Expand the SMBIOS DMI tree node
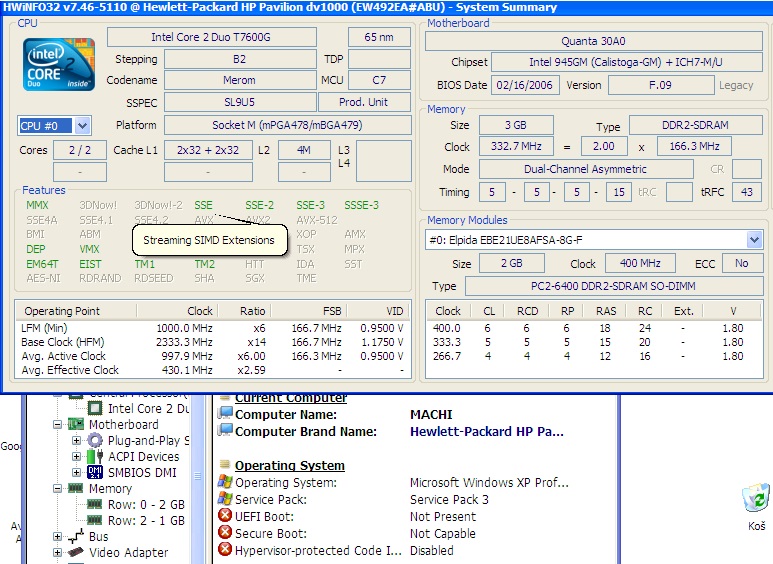Viewport: 773px width, 564px height. click(76, 472)
